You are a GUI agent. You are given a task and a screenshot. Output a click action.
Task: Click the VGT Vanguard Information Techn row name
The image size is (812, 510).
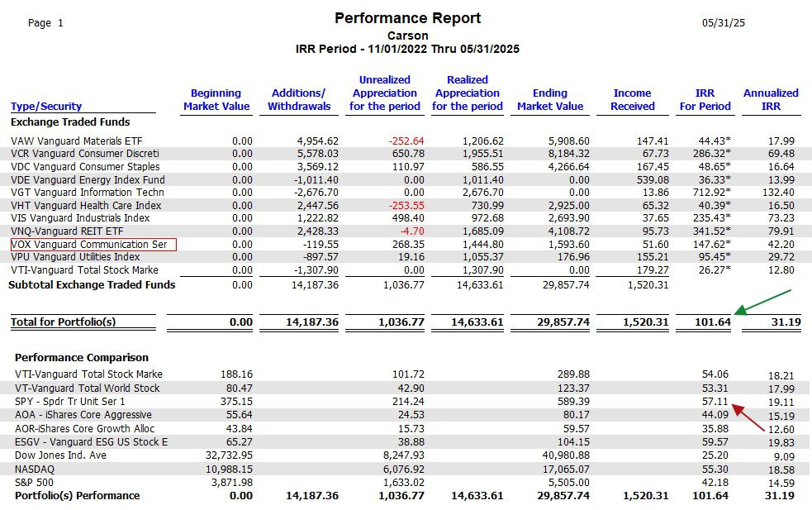tap(88, 193)
